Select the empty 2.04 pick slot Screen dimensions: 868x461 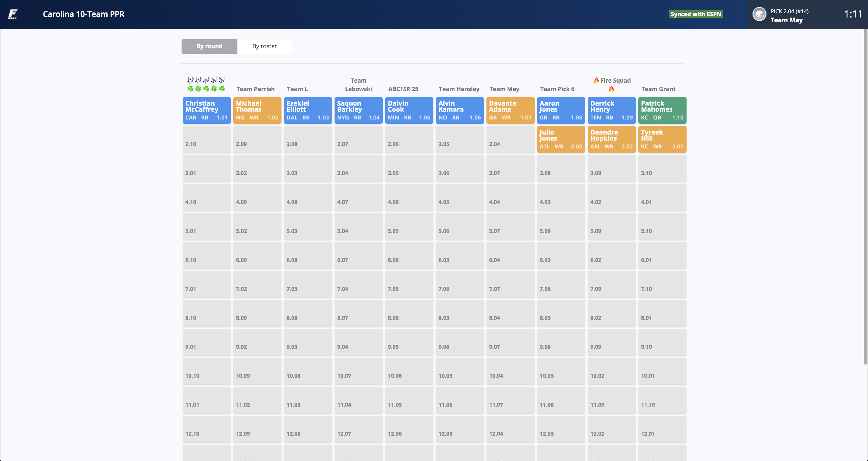pyautogui.click(x=511, y=139)
